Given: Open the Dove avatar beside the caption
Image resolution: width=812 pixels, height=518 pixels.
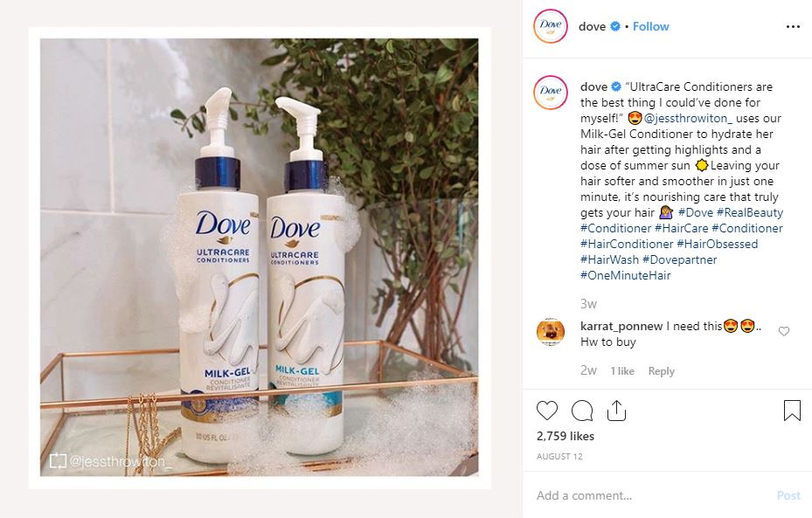Looking at the screenshot, I should pos(551,93).
